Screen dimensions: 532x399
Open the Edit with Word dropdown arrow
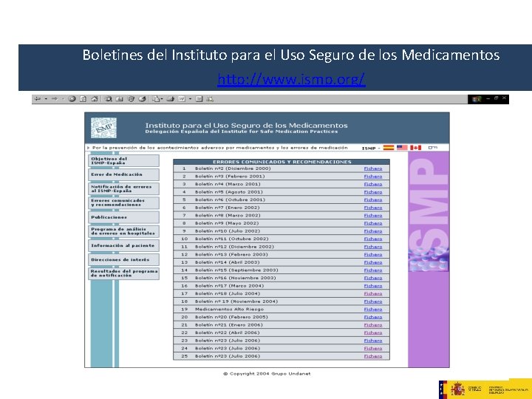[x=191, y=99]
